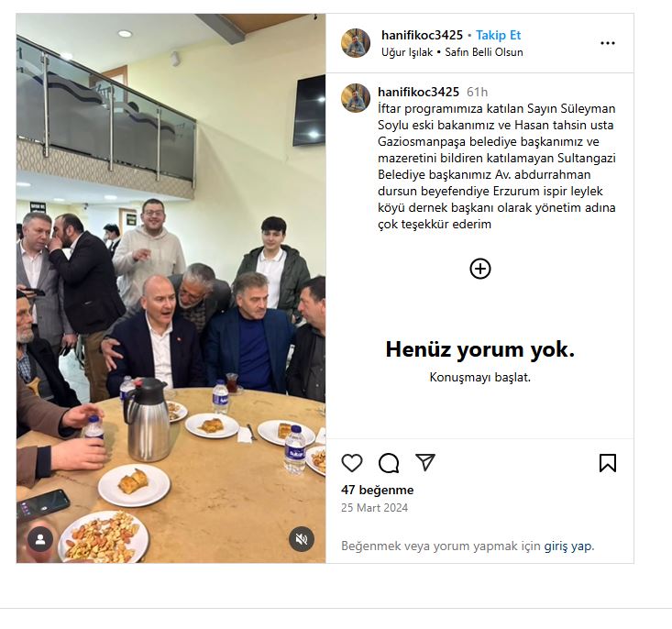The width and height of the screenshot is (672, 629).
Task: Load more comments plus button
Action: click(480, 269)
